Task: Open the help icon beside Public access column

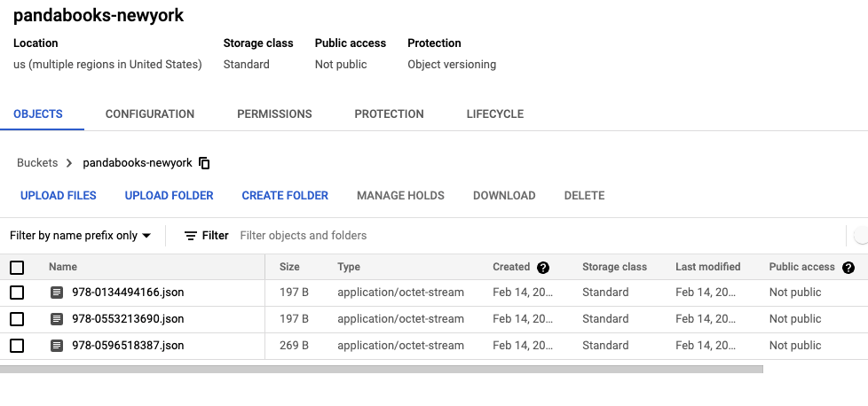Action: [848, 268]
